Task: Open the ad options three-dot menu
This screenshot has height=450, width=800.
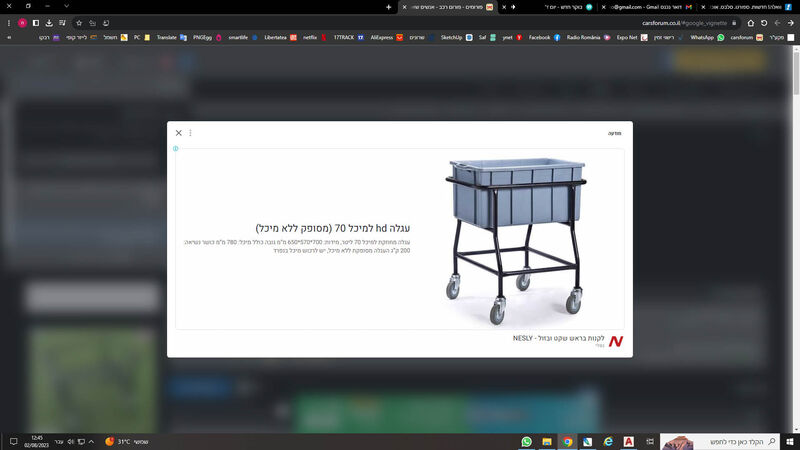Action: click(190, 133)
